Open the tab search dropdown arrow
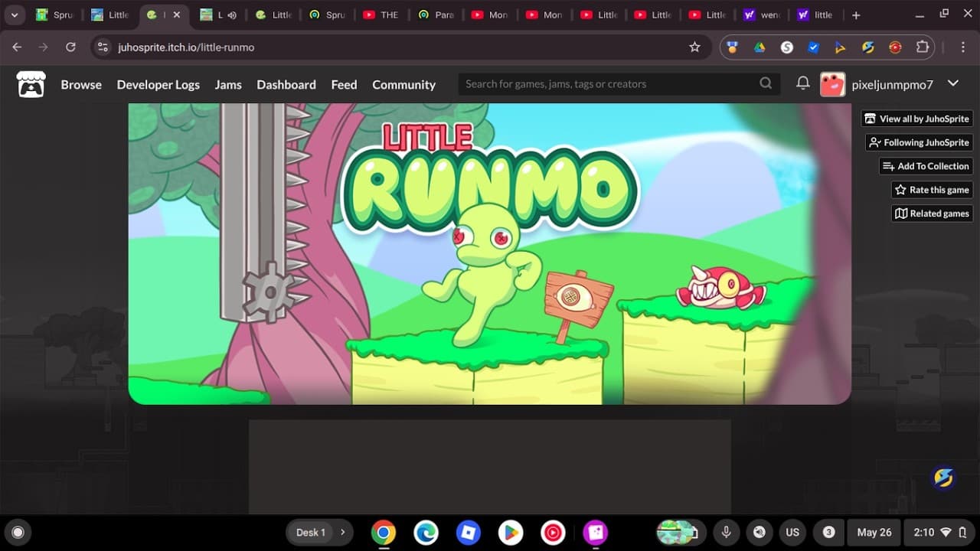 click(14, 15)
